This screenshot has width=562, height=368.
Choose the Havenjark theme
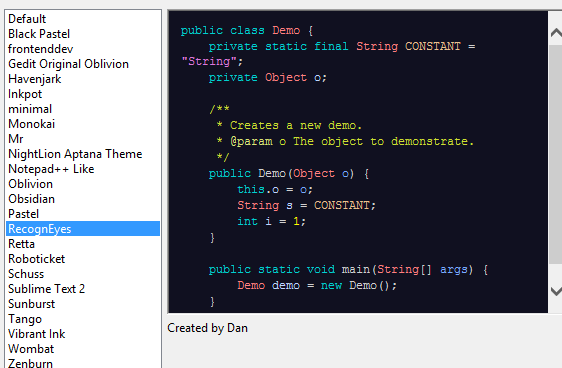(x=83, y=79)
